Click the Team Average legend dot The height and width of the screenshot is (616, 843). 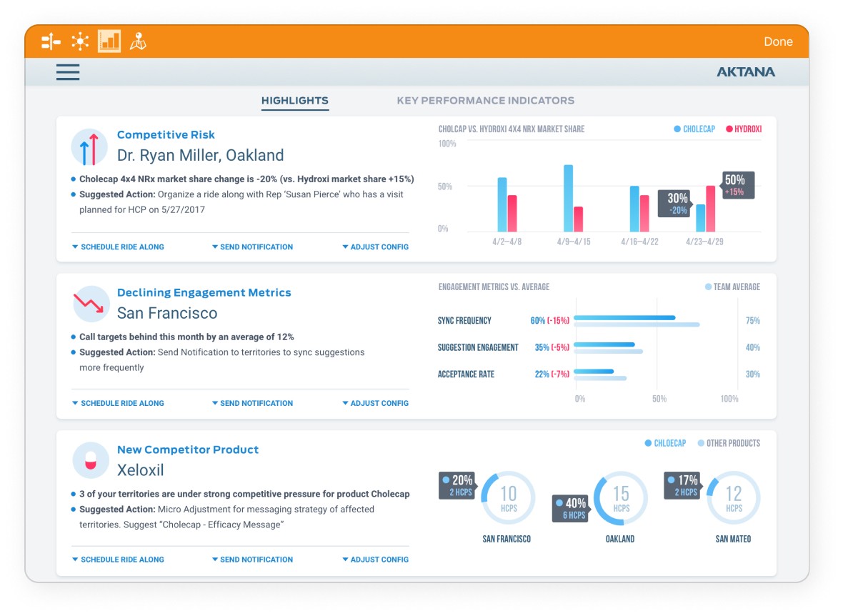[708, 287]
